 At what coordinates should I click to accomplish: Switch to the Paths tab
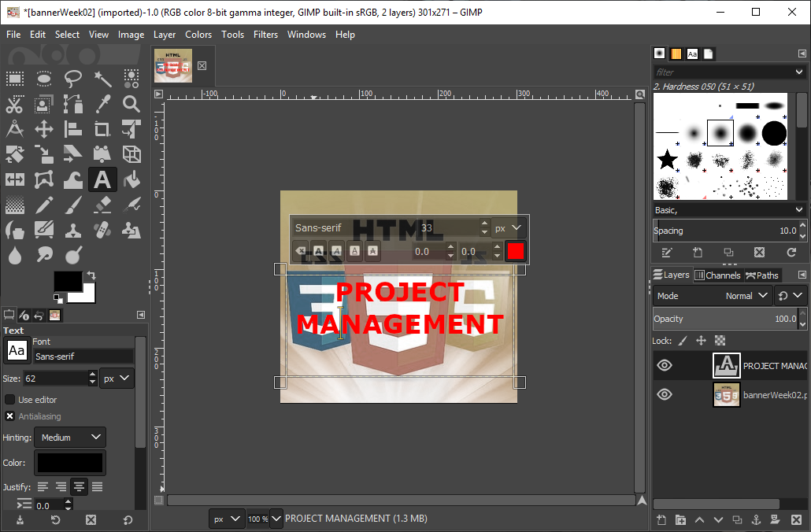[762, 275]
